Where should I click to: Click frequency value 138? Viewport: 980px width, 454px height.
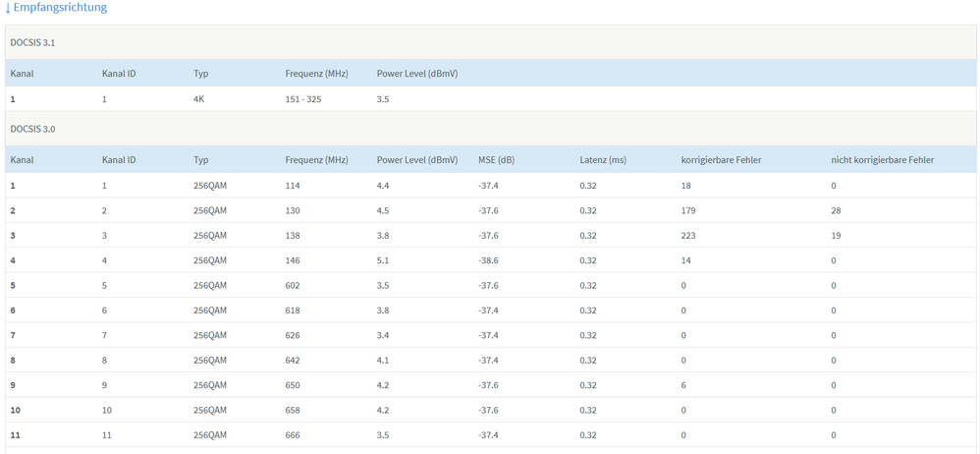coord(293,236)
